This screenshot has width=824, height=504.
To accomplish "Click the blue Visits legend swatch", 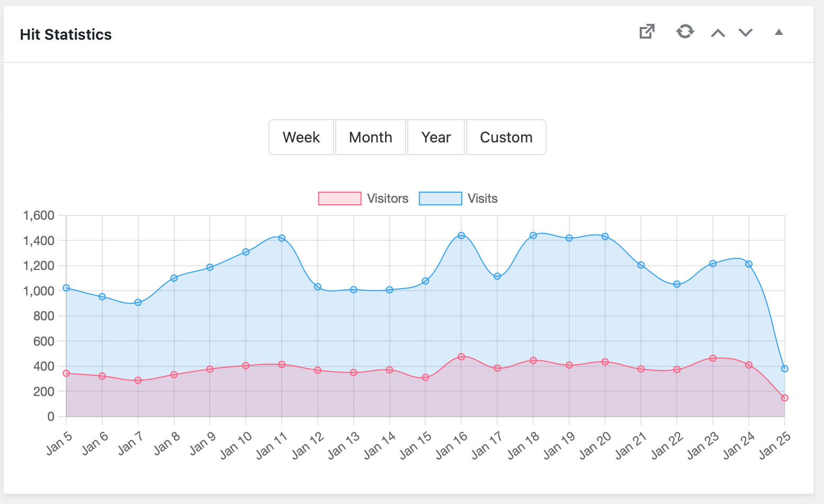I will [x=440, y=199].
